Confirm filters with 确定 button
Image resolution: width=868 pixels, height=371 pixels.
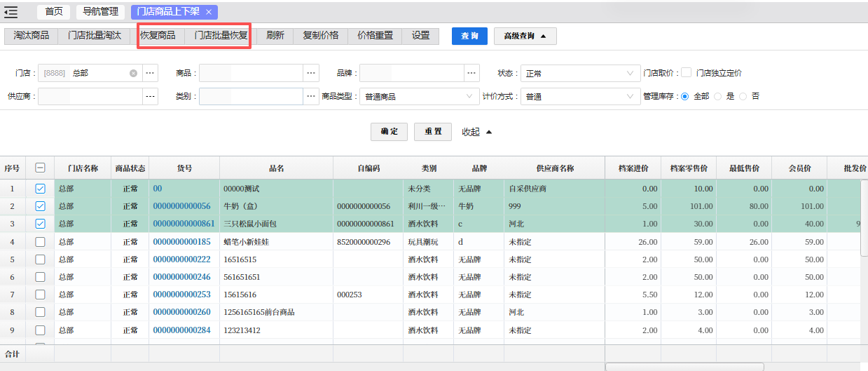coord(389,132)
